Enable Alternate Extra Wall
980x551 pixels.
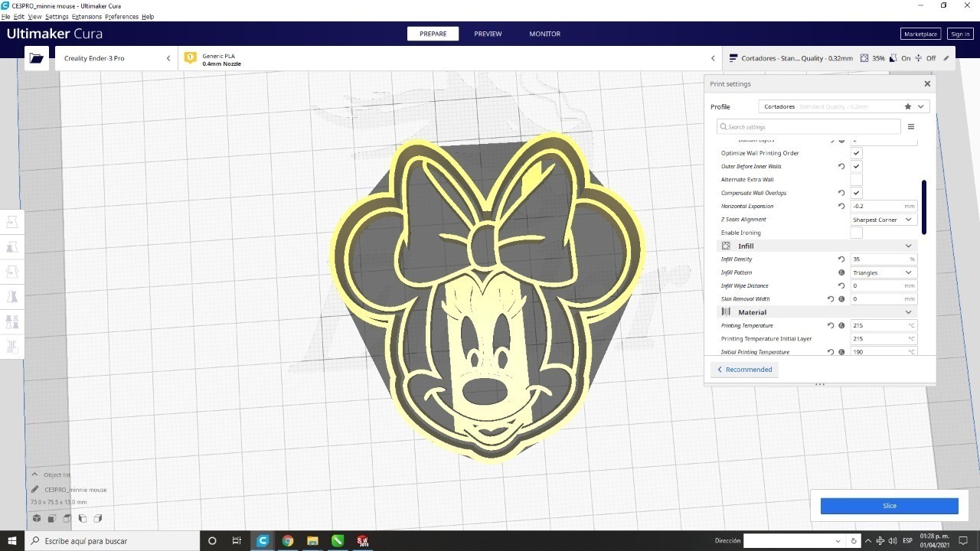[856, 179]
